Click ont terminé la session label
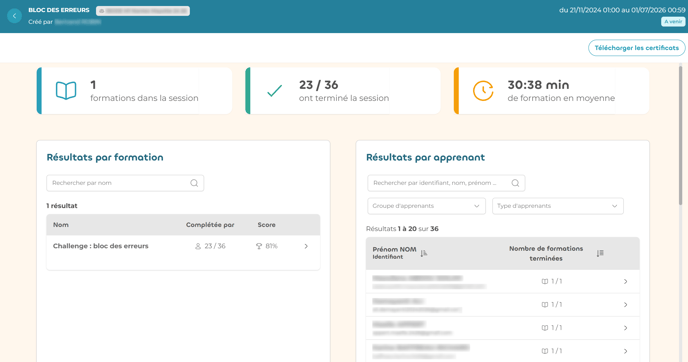The width and height of the screenshot is (688, 362). click(x=344, y=98)
